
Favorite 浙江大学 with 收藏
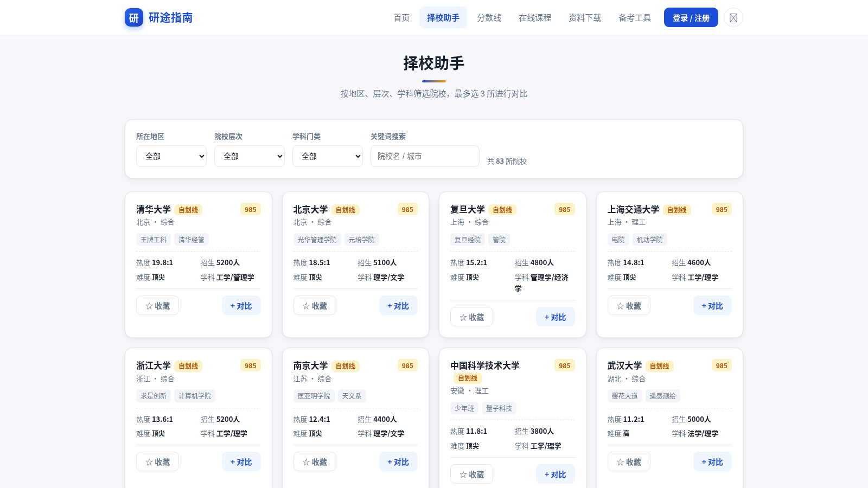point(157,462)
